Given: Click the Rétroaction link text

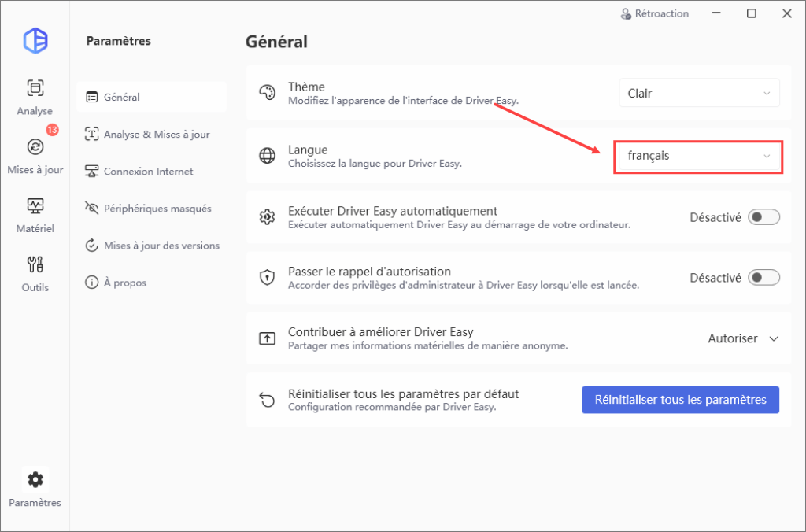Looking at the screenshot, I should click(661, 14).
